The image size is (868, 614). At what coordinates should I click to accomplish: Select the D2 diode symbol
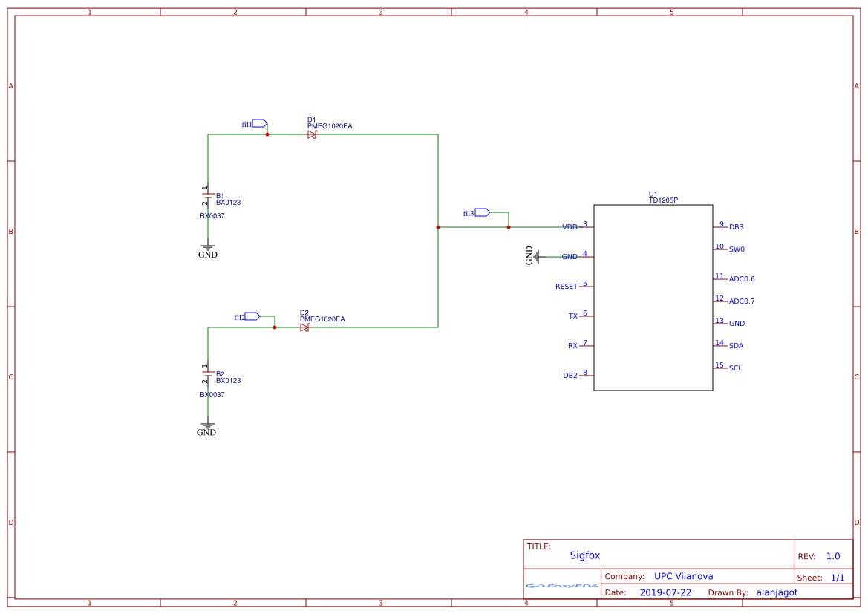[304, 327]
